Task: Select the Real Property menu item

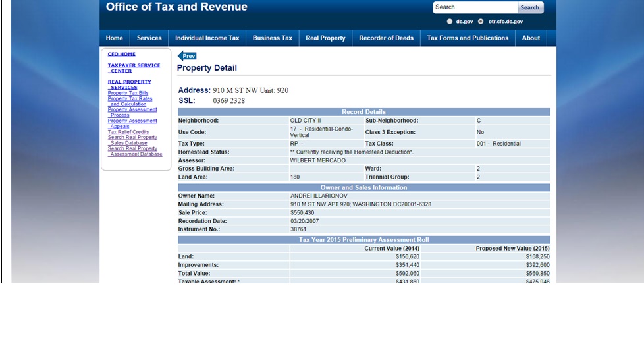Action: click(x=325, y=38)
